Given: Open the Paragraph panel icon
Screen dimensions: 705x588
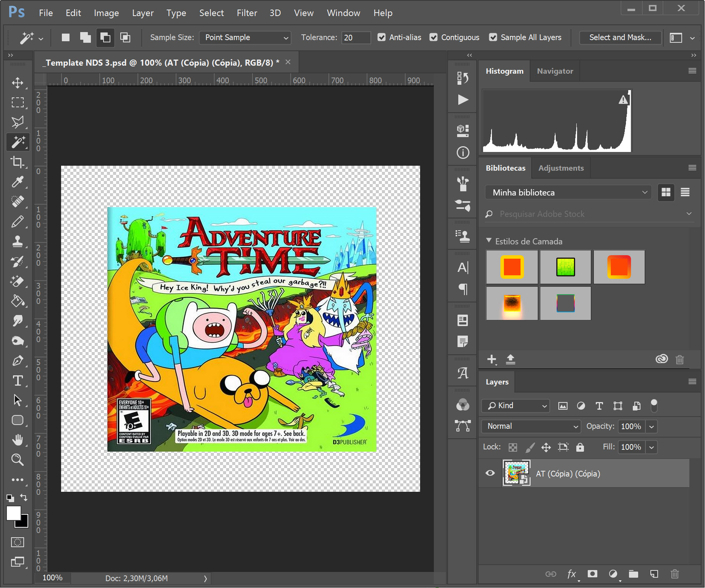Looking at the screenshot, I should click(x=462, y=289).
